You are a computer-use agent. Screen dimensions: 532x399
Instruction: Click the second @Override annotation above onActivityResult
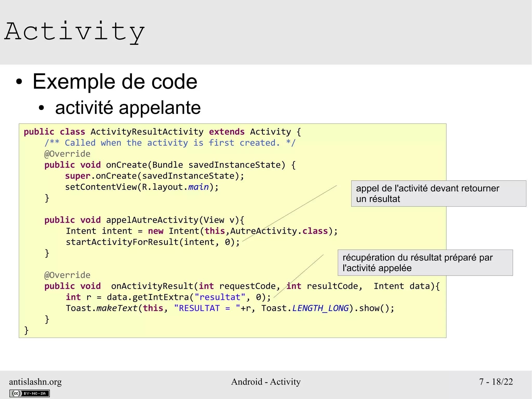pos(67,275)
